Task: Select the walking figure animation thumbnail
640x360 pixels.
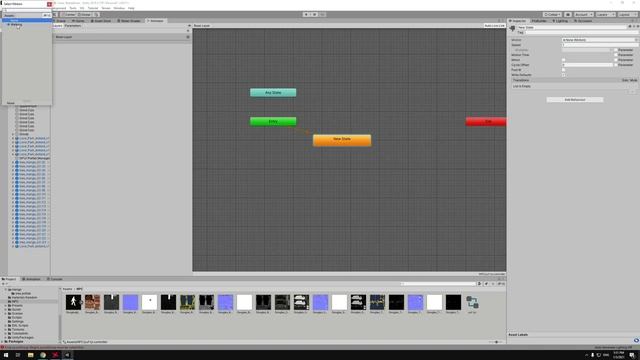Action: (73, 302)
